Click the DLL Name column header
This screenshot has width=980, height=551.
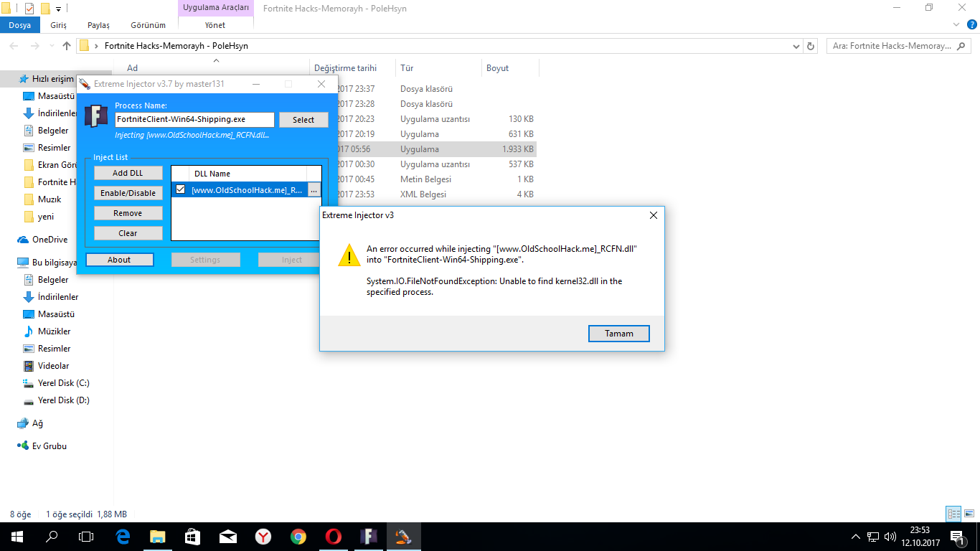pyautogui.click(x=248, y=174)
